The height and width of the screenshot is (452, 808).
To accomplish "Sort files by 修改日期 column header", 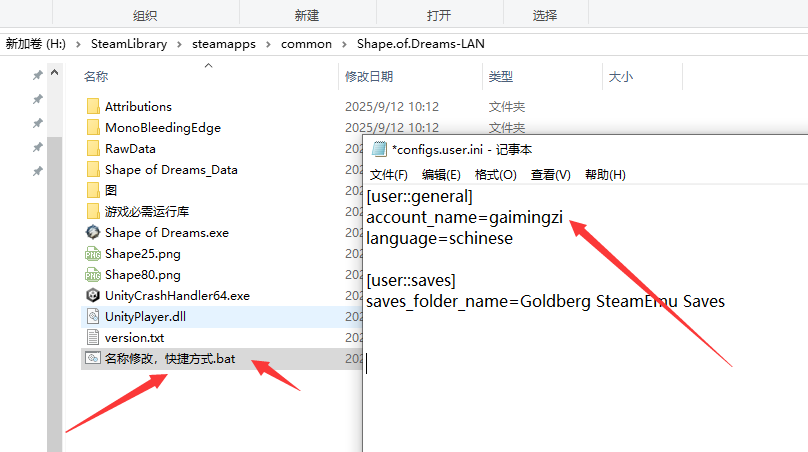I will [370, 77].
